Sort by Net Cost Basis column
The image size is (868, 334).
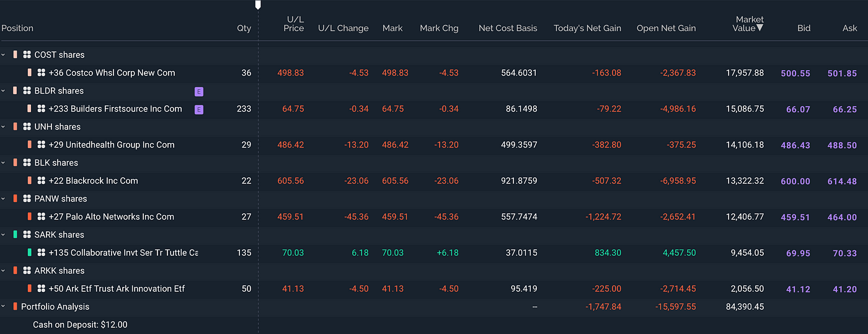[x=508, y=28]
